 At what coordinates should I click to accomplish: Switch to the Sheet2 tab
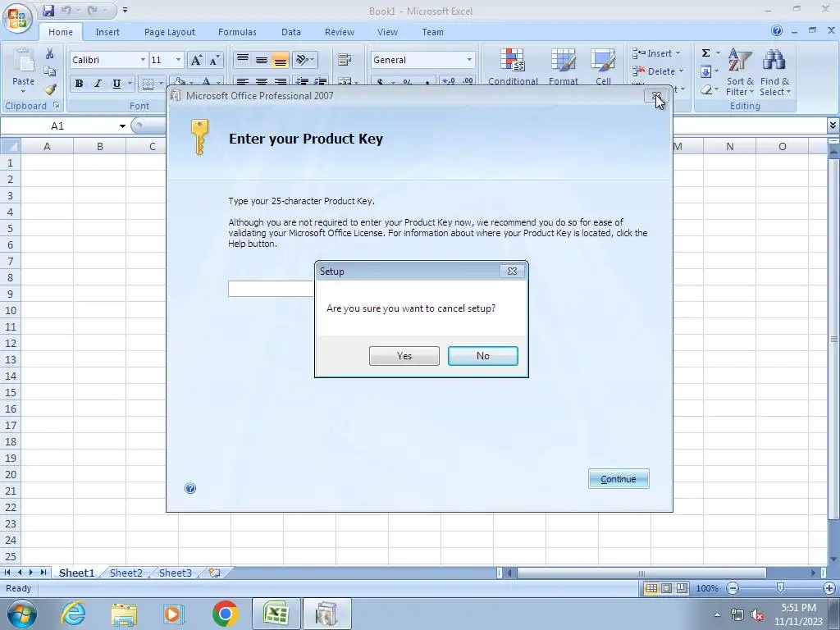(x=126, y=573)
